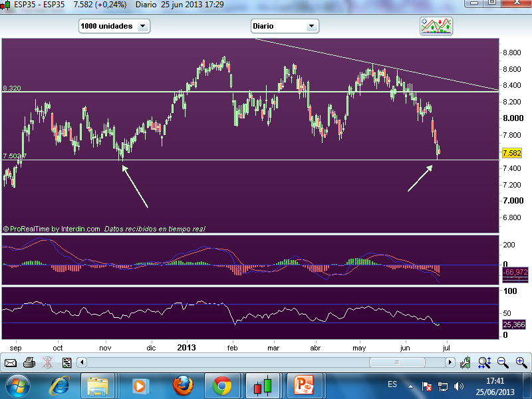Screen dimensions: 532x399
Task: Switch to the ProRealTime taskbar button
Action: coord(263,386)
